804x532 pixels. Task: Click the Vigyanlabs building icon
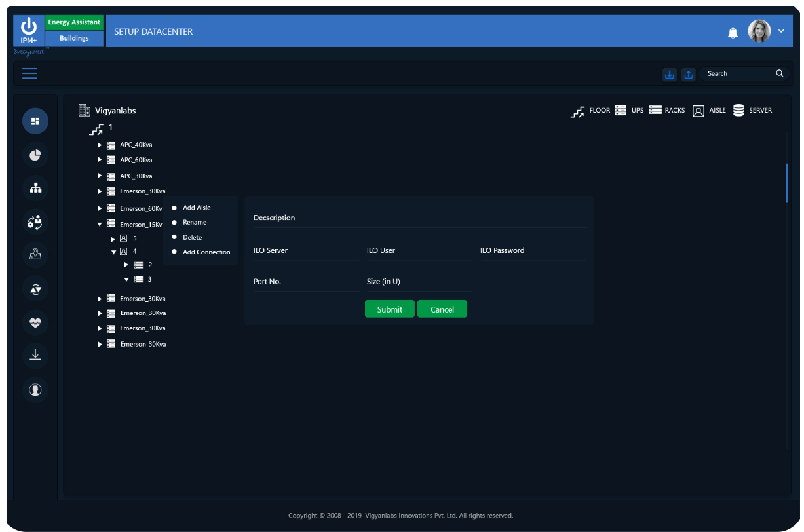click(x=84, y=110)
